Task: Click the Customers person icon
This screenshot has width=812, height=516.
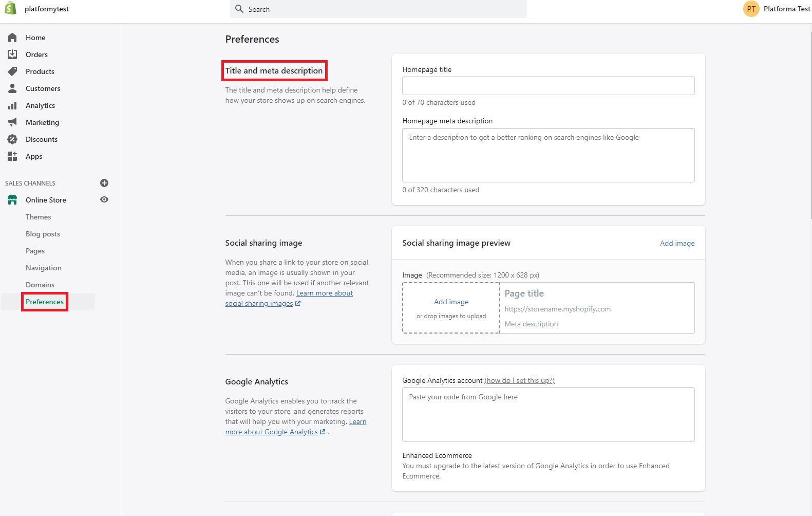Action: (x=12, y=88)
